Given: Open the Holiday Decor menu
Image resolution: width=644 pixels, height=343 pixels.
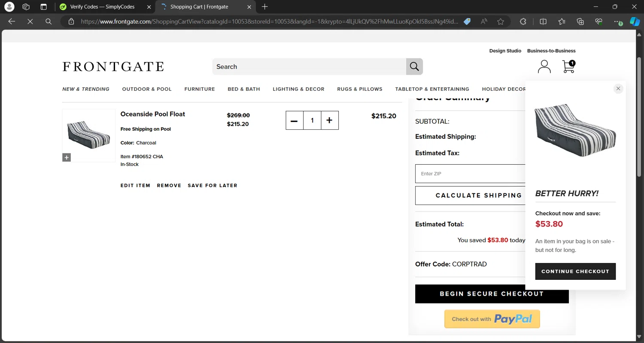Looking at the screenshot, I should (x=504, y=89).
